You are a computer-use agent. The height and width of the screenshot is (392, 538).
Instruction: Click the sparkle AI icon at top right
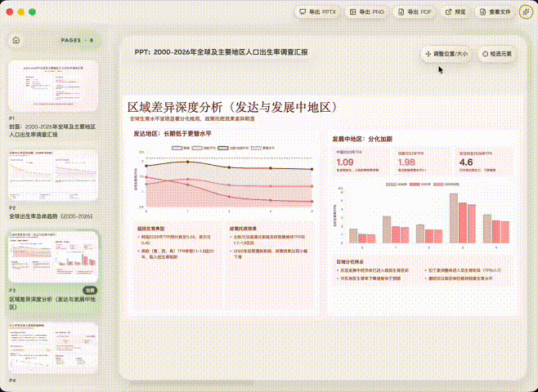click(526, 12)
